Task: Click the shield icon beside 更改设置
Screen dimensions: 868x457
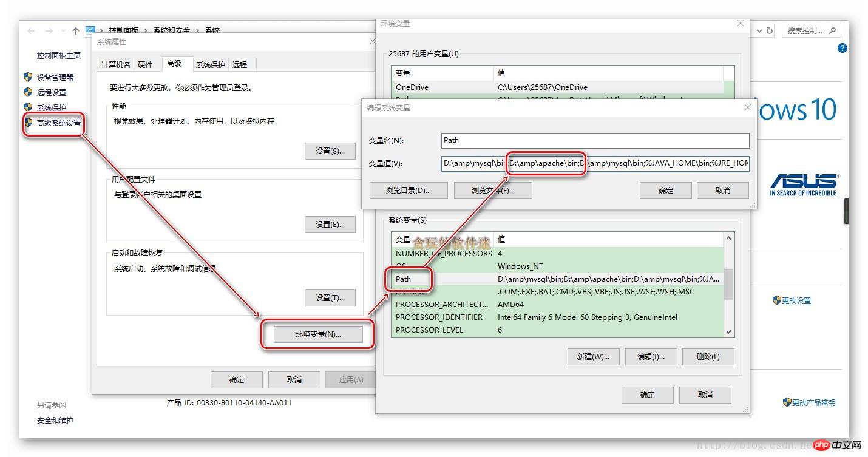Action: point(776,300)
